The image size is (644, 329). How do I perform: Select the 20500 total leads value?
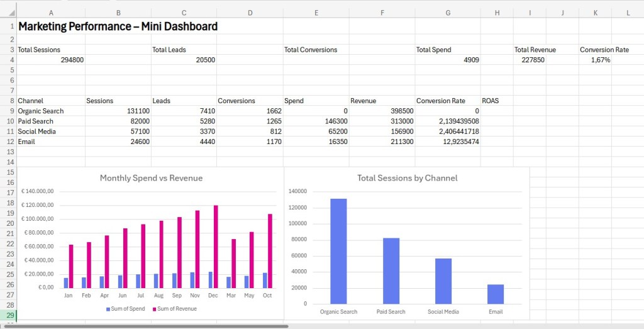click(184, 60)
